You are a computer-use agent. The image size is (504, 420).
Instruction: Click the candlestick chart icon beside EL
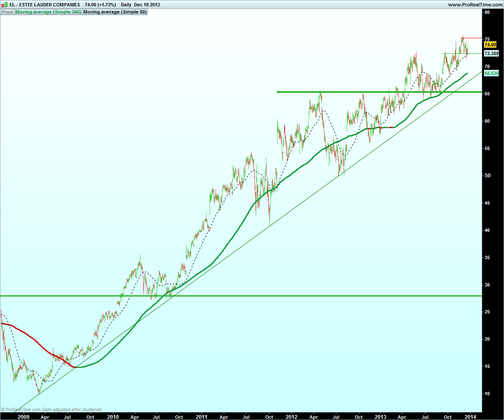[x=4, y=5]
